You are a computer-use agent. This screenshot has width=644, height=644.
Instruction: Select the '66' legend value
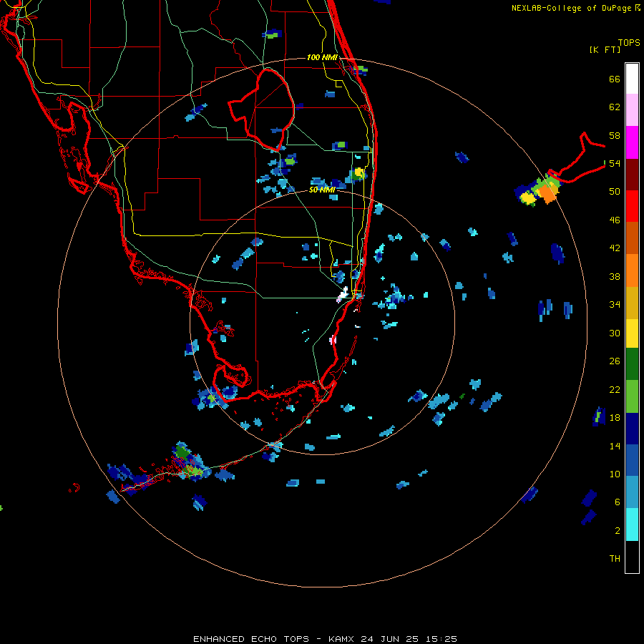point(615,79)
